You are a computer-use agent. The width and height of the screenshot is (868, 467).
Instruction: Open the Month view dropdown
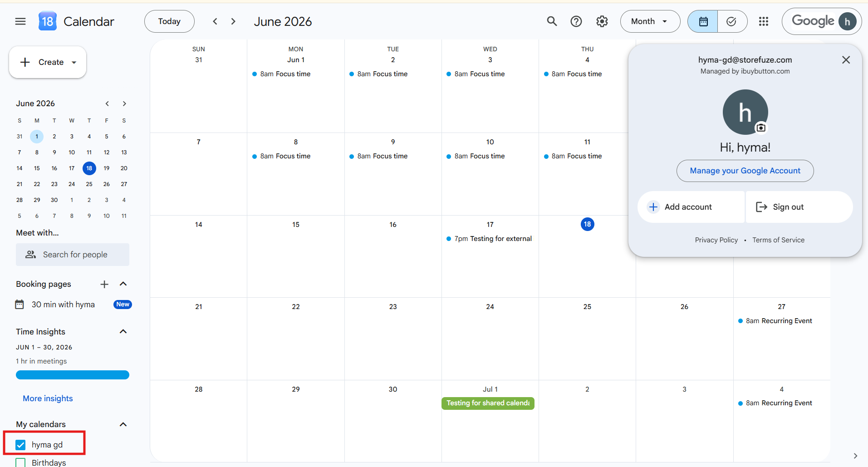650,21
